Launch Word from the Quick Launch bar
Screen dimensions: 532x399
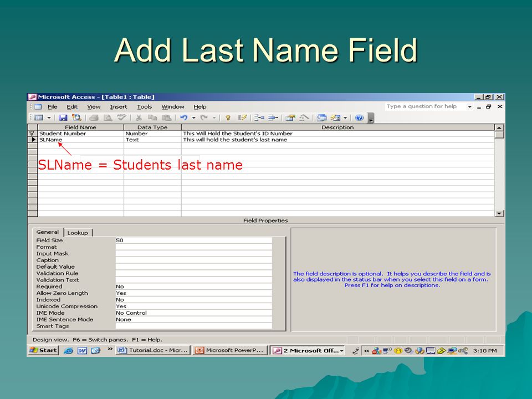pos(82,350)
